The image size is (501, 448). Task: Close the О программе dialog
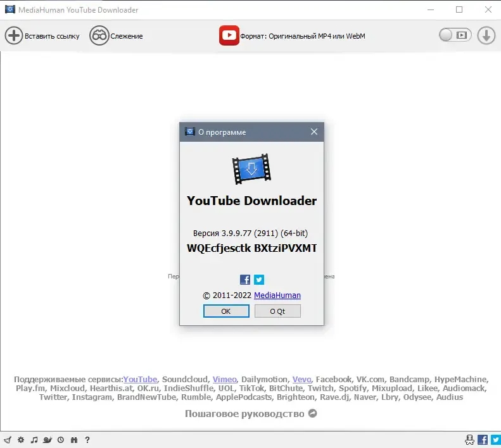[x=314, y=132]
